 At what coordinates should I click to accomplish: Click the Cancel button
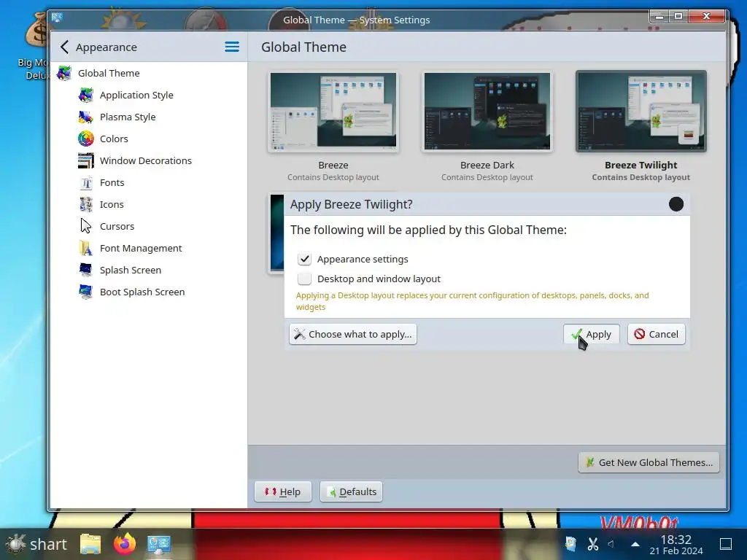(x=656, y=334)
